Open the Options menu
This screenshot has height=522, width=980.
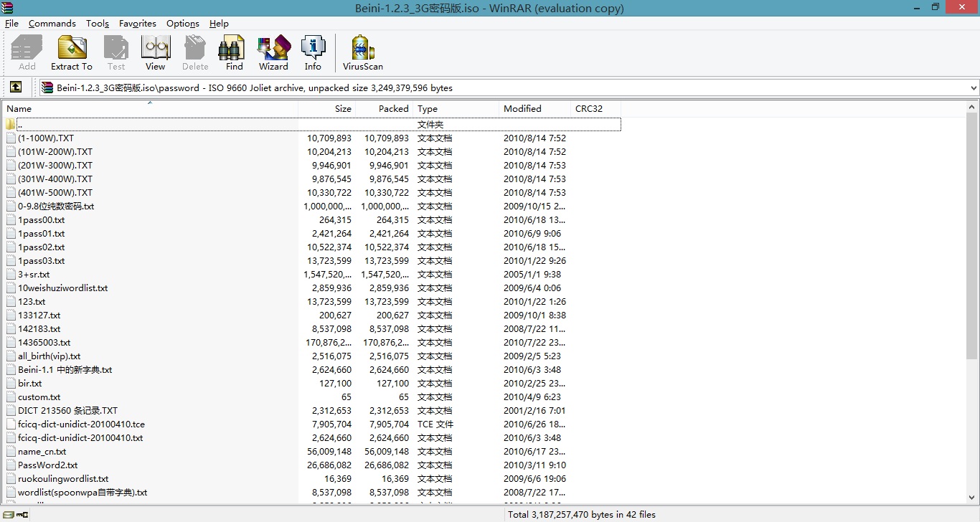point(183,24)
